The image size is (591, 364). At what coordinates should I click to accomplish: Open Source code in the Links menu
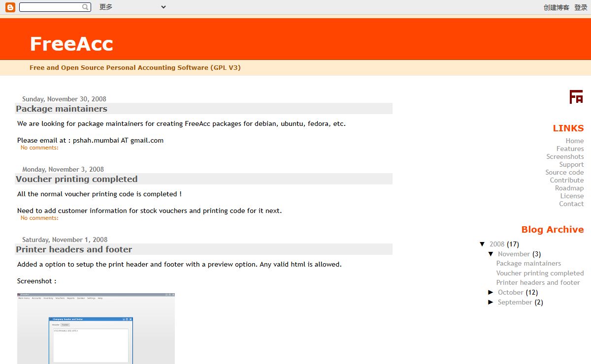[564, 172]
